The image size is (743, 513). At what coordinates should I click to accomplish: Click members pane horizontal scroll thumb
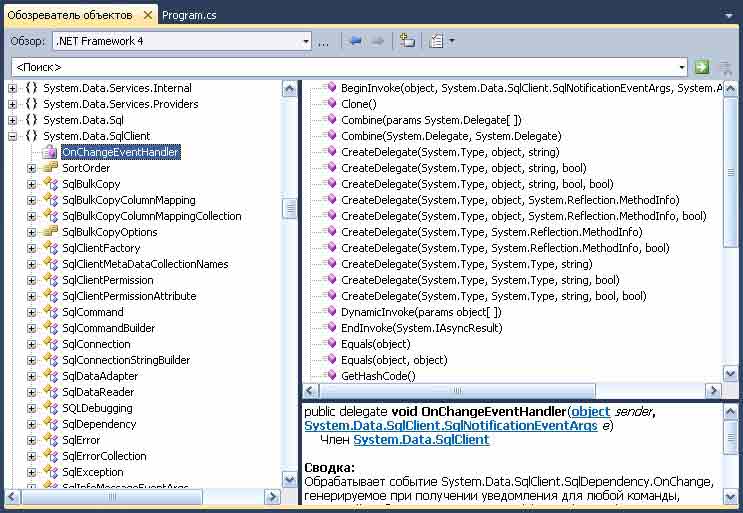(x=457, y=391)
